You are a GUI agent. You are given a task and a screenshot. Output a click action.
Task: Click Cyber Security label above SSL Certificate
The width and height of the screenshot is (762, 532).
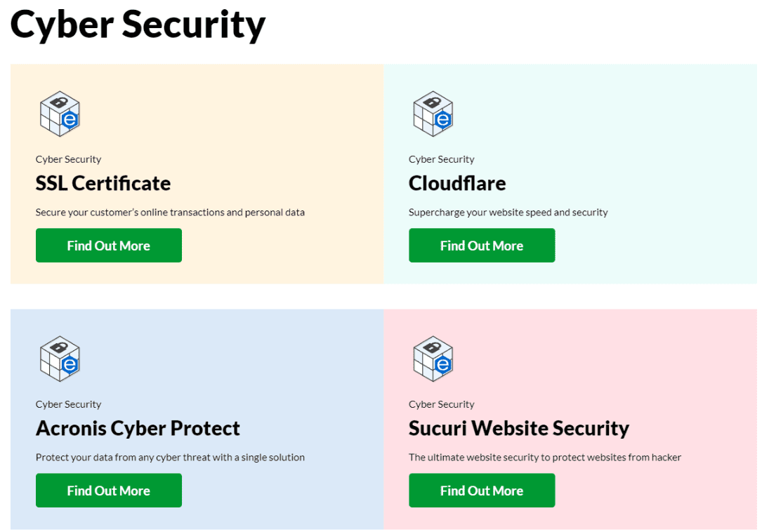pos(69,159)
